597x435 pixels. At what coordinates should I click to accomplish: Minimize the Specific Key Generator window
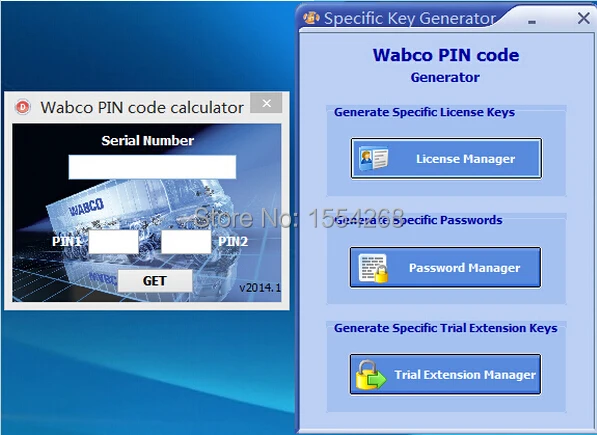532,22
